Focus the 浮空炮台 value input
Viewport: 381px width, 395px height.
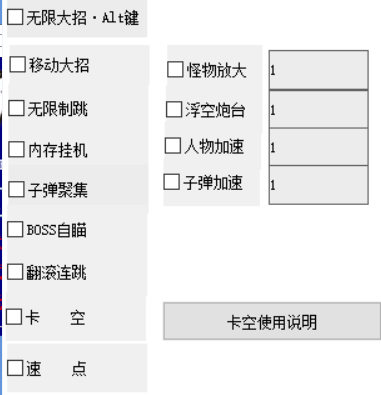(x=318, y=109)
